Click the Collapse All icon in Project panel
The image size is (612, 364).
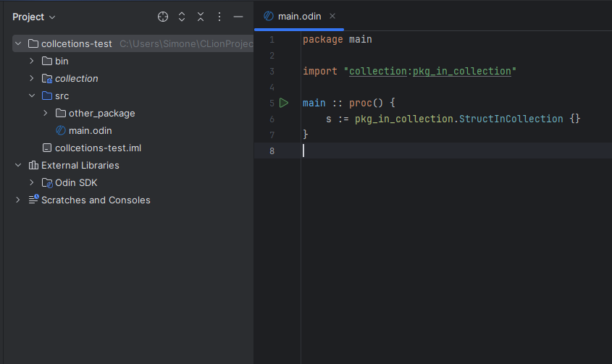click(201, 17)
